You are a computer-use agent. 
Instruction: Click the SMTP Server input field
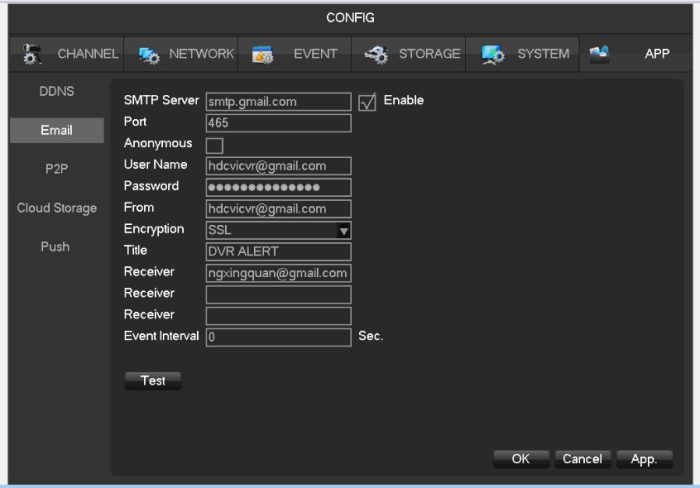pos(278,102)
